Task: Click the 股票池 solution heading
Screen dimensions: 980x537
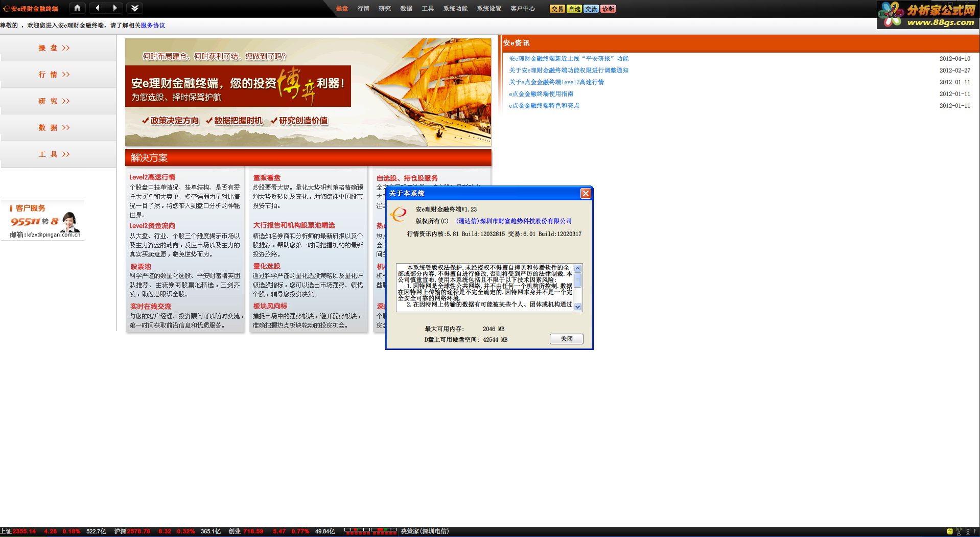Action: 141,267
